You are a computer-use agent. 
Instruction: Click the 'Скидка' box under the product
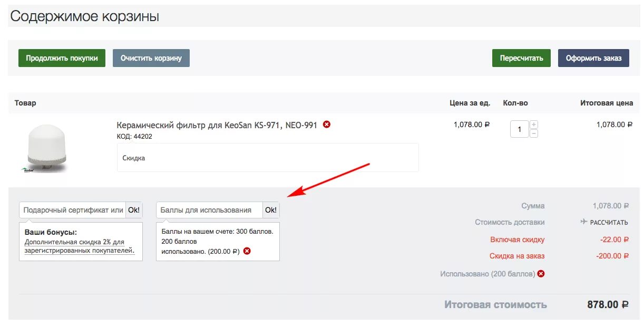pyautogui.click(x=268, y=157)
